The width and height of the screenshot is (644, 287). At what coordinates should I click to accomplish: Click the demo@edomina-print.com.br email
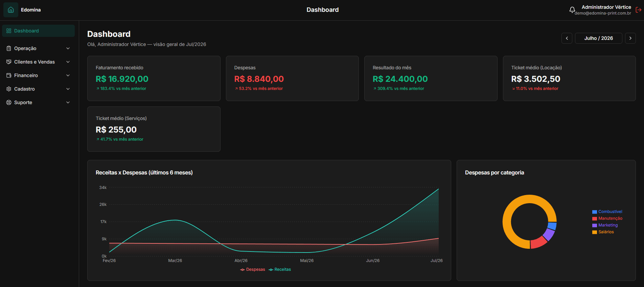click(x=603, y=13)
